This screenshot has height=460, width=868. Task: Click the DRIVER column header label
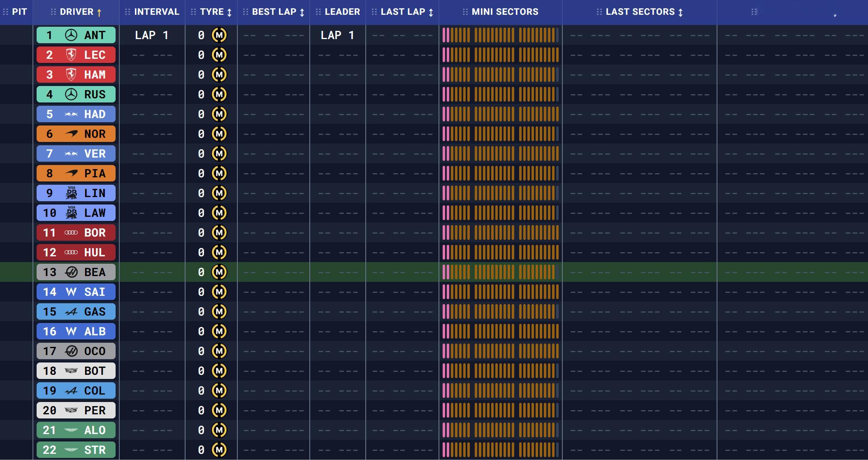pos(77,12)
